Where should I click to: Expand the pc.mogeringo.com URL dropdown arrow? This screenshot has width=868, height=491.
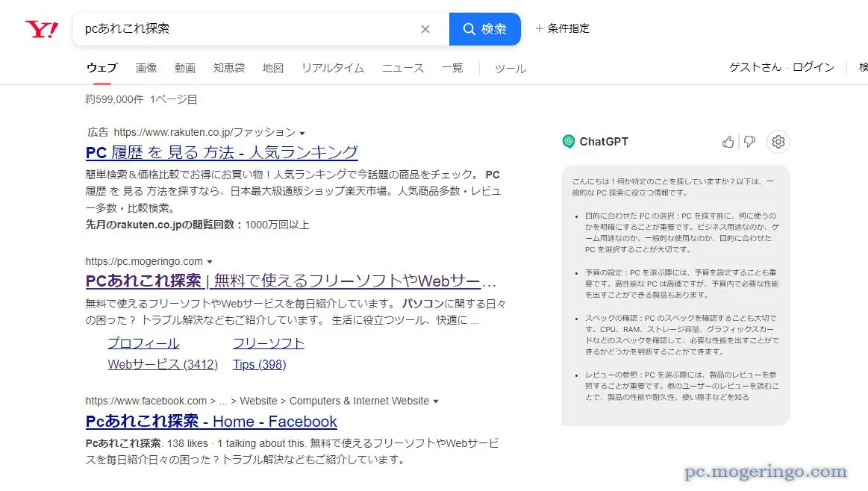coord(210,262)
